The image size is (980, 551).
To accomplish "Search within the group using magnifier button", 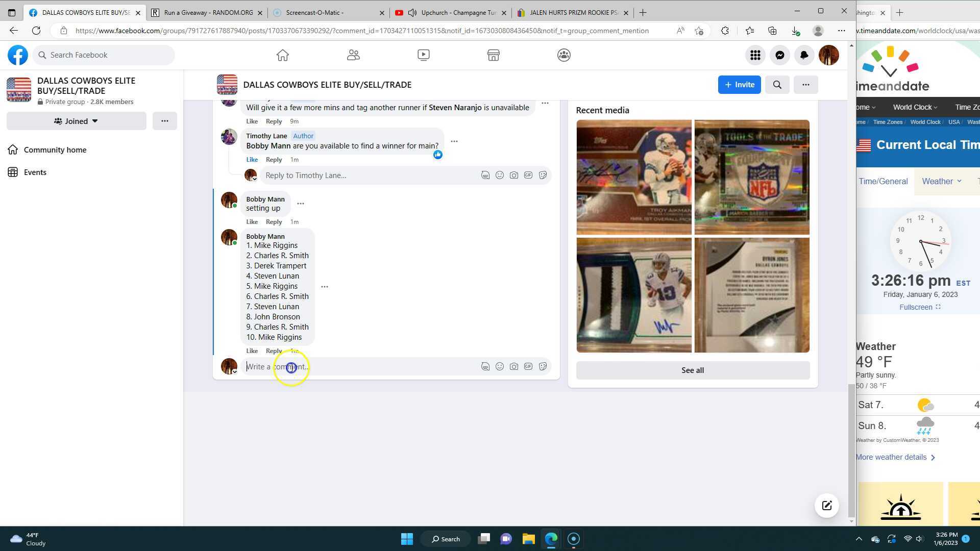I will 777,85.
